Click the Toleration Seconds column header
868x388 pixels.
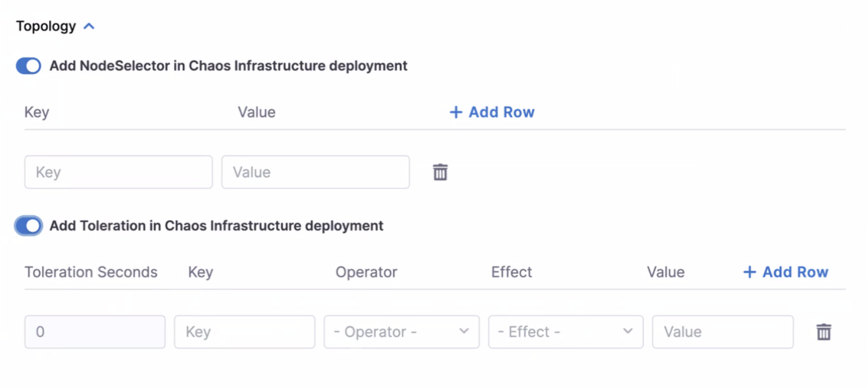[90, 272]
